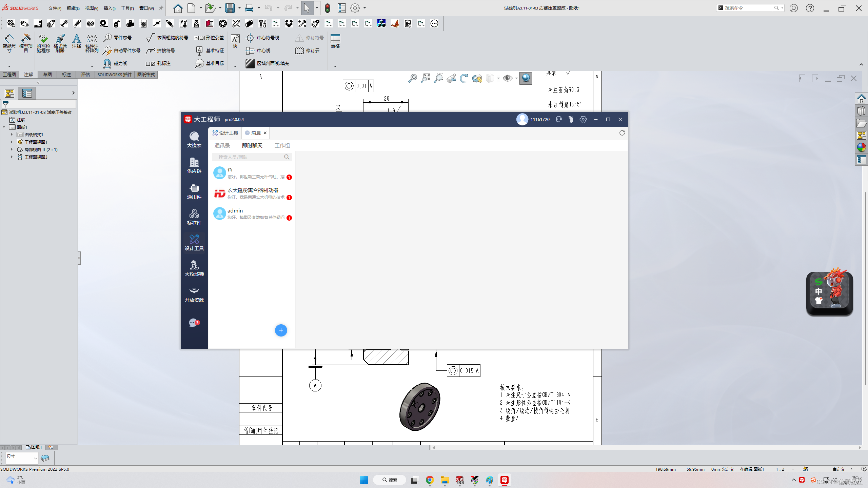Open the 大搜索 sidebar icon
The image size is (868, 488).
[x=194, y=139]
